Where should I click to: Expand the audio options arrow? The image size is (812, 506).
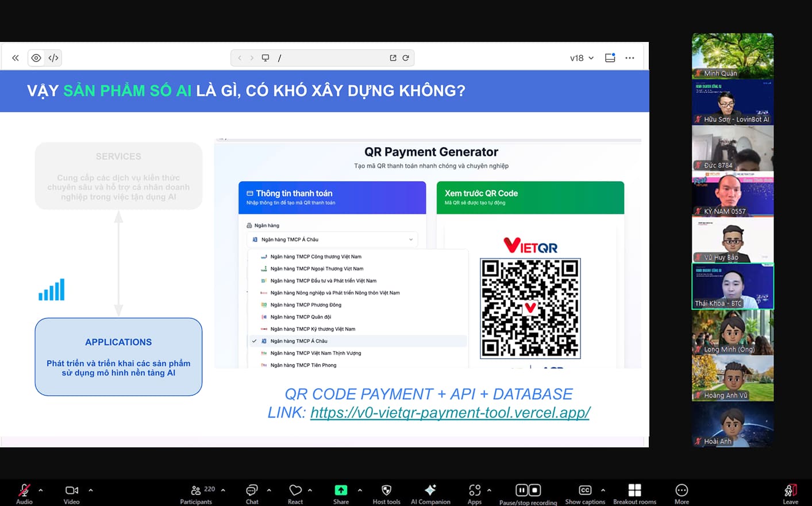[x=41, y=490]
